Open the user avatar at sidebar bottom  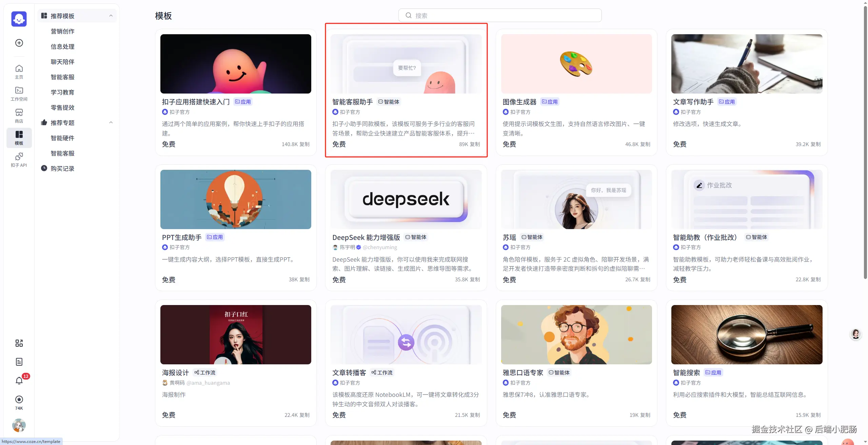pyautogui.click(x=19, y=425)
